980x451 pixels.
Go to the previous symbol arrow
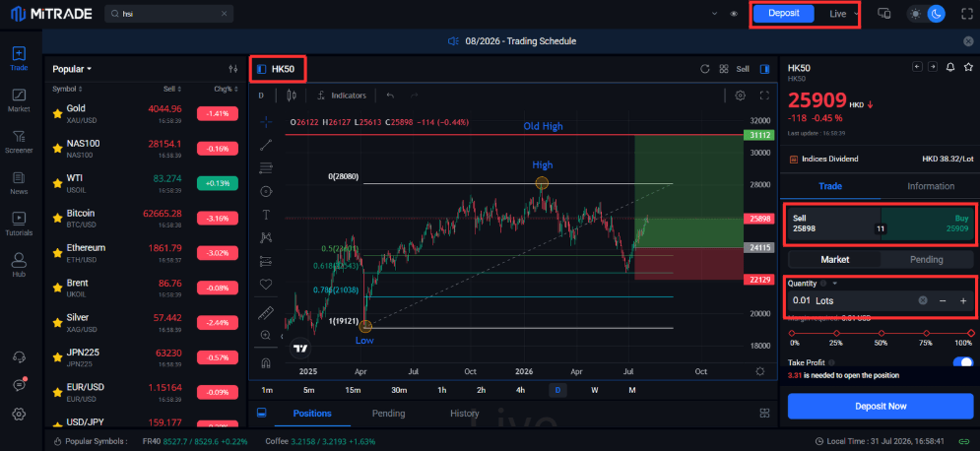click(917, 66)
